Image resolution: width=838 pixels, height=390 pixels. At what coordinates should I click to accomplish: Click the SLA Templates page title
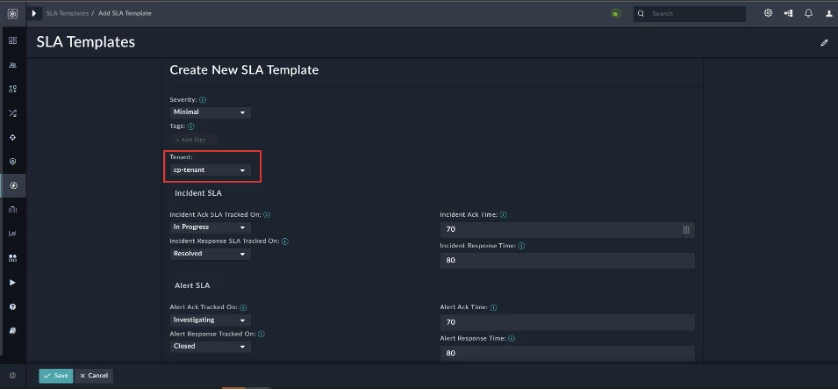[86, 42]
